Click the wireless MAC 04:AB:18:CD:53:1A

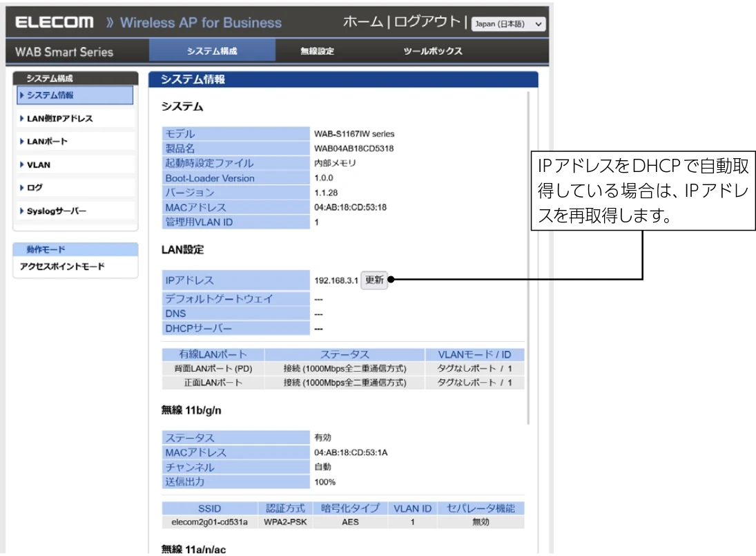click(351, 452)
